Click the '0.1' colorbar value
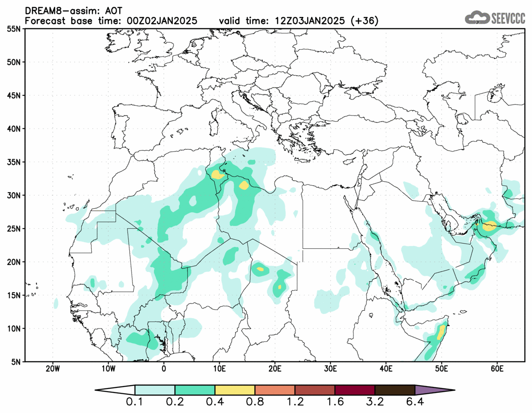 click(x=135, y=402)
